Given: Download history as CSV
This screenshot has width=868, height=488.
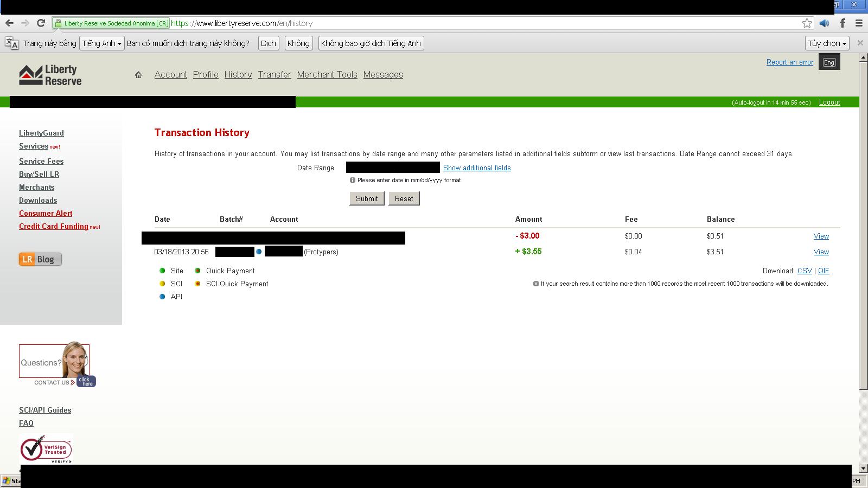Looking at the screenshot, I should (805, 271).
